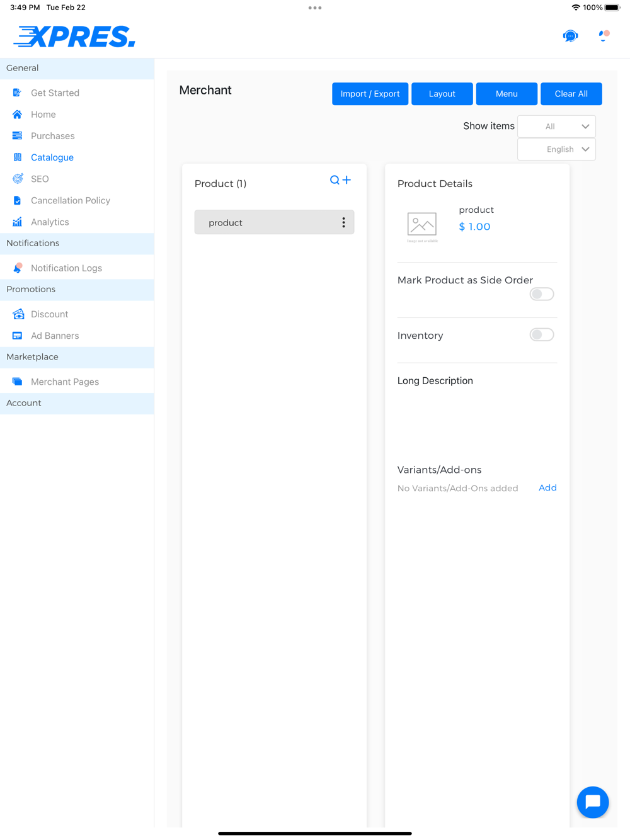Click the Analytics chart icon

click(17, 222)
